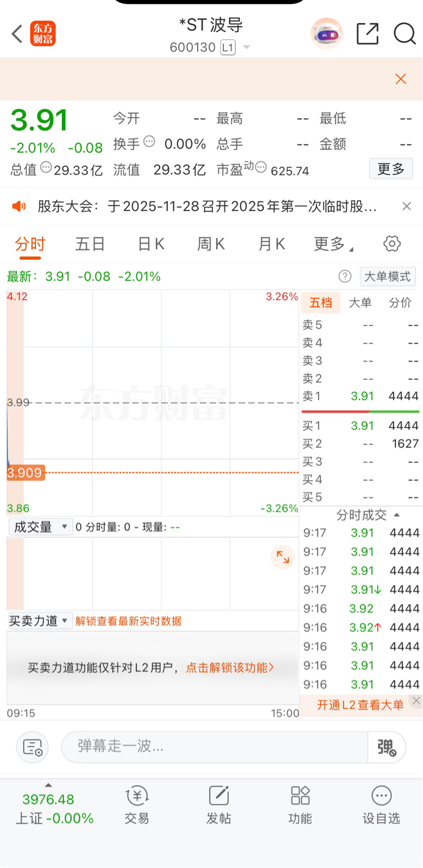Tap 解锁查看最新实时数据 link

[x=129, y=621]
